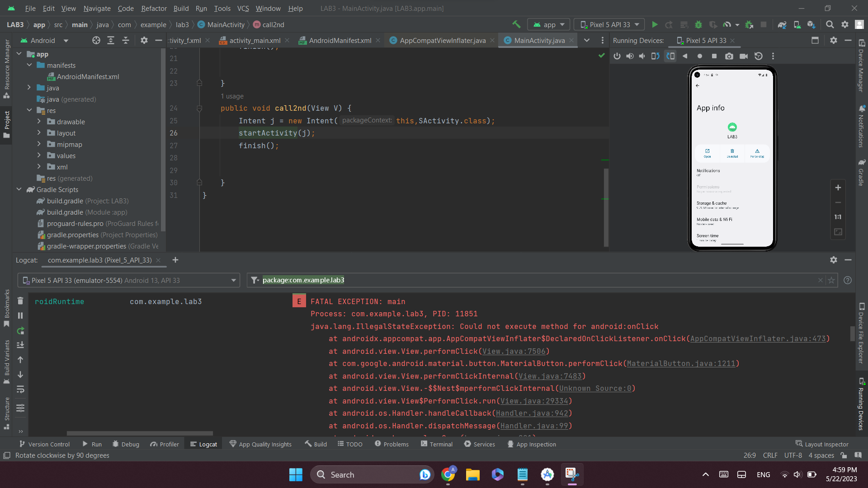
Task: Open MaterialButton.java:1211 stack trace link
Action: pyautogui.click(x=681, y=363)
